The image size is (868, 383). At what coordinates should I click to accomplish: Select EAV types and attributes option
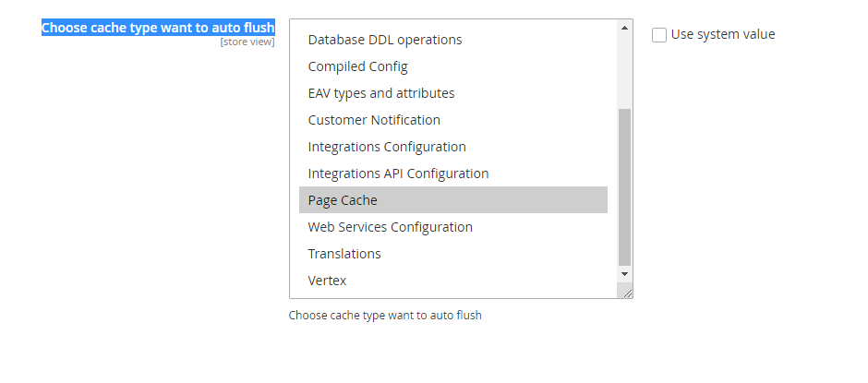(381, 93)
